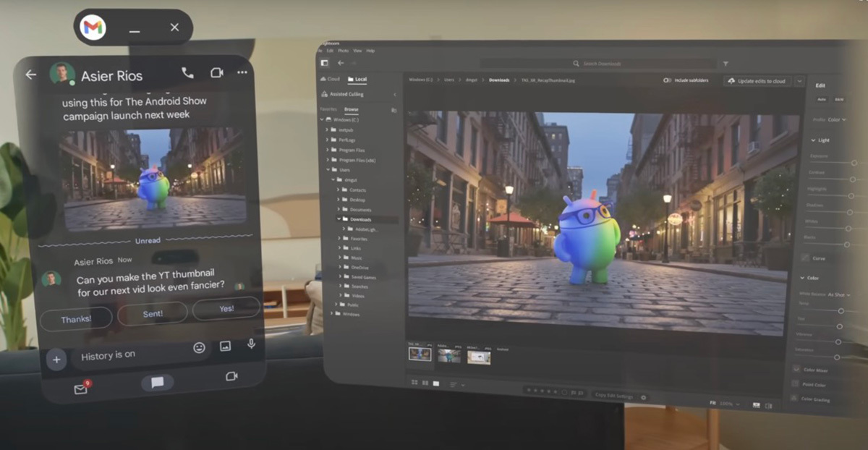868x450 pixels.
Task: Open the Android image in the chat
Action: 154,178
